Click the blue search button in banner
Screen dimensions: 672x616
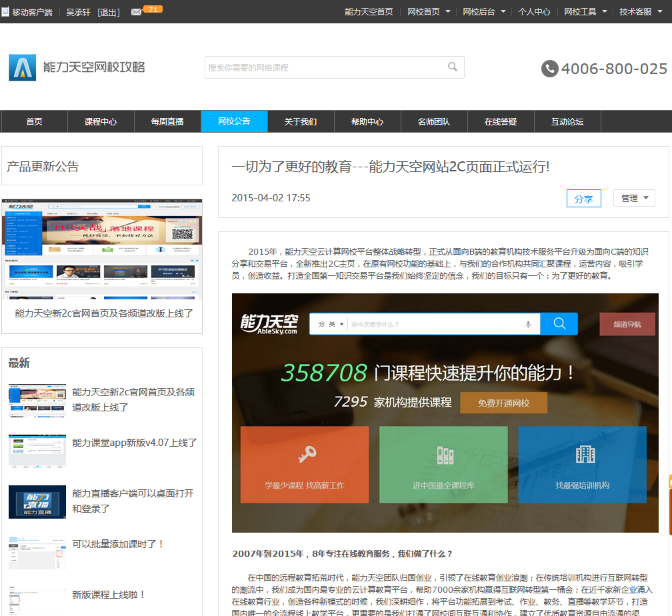[559, 324]
